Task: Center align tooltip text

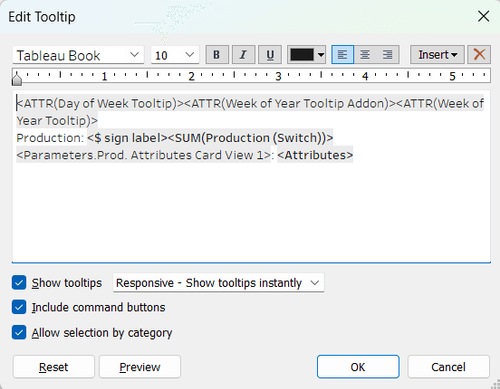Action: click(x=365, y=54)
